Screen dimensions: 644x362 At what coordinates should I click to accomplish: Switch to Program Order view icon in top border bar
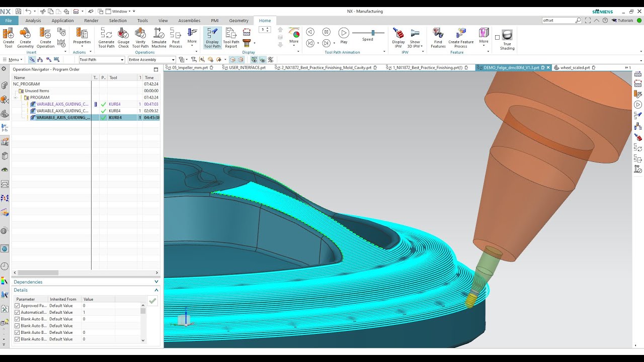32,60
